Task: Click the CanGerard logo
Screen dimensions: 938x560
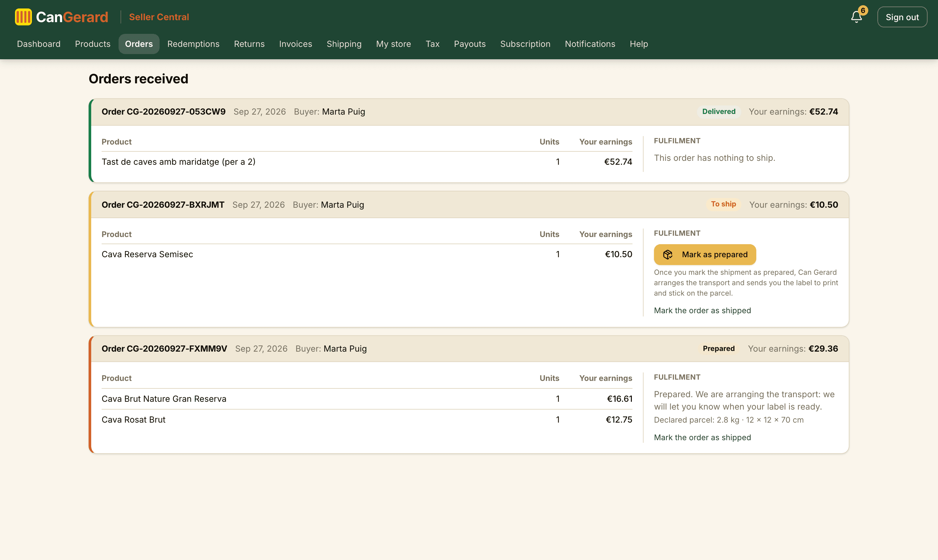Action: pyautogui.click(x=62, y=17)
